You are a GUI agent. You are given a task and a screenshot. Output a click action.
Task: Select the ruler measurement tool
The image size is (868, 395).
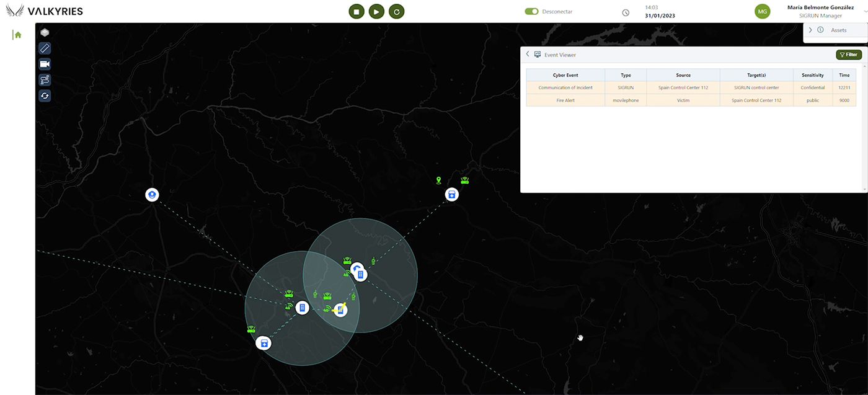(x=45, y=48)
